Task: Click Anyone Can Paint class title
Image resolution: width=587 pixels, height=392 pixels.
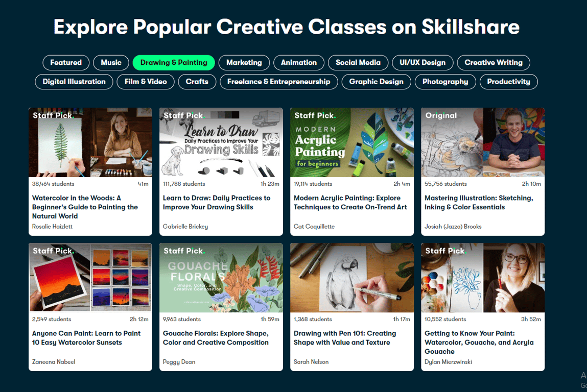Action: point(86,338)
